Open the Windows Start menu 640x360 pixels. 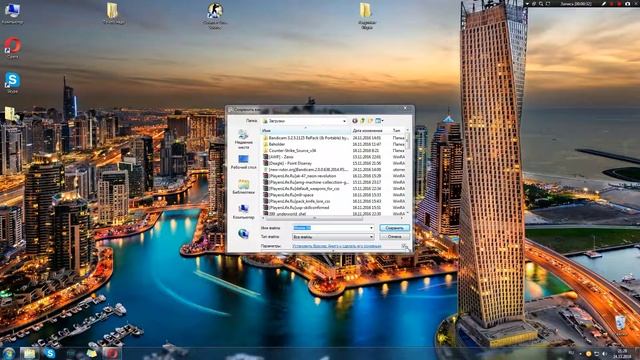click(9, 353)
